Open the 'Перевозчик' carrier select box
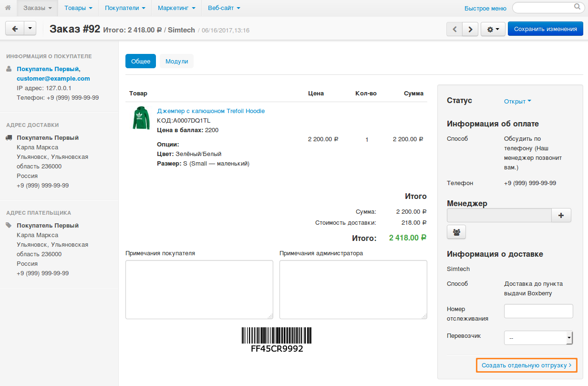 pyautogui.click(x=538, y=338)
